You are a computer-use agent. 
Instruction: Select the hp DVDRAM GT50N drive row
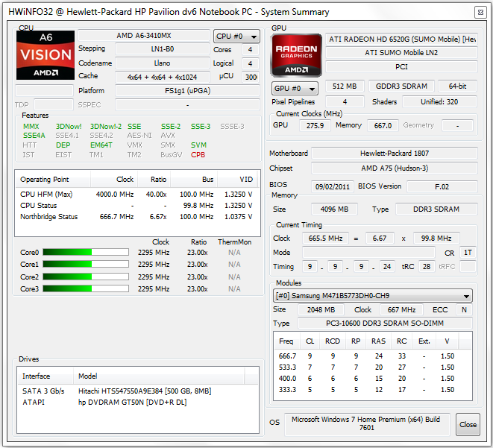pyautogui.click(x=138, y=403)
